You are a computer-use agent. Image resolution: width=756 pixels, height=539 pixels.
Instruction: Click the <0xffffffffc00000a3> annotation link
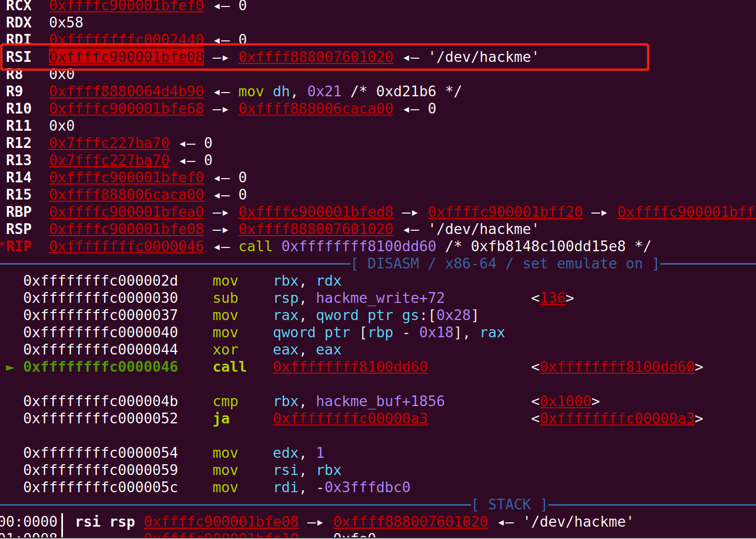pyautogui.click(x=617, y=419)
